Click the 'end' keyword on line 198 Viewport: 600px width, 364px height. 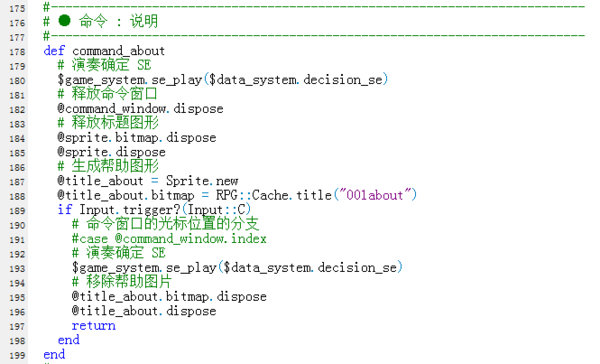pos(68,340)
